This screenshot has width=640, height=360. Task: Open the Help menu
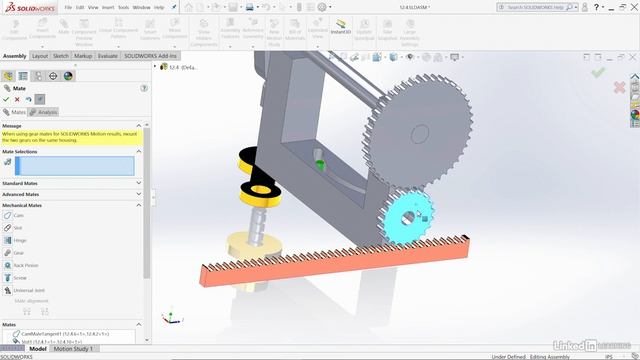159,7
